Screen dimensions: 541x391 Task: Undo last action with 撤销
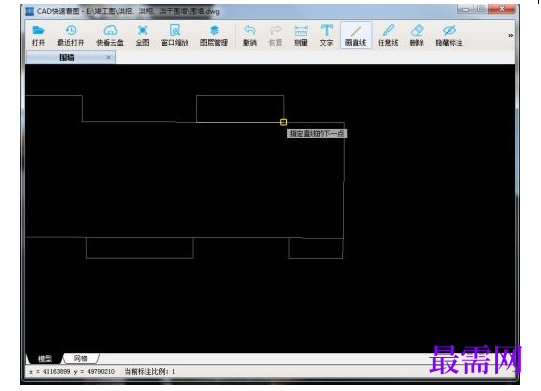250,35
